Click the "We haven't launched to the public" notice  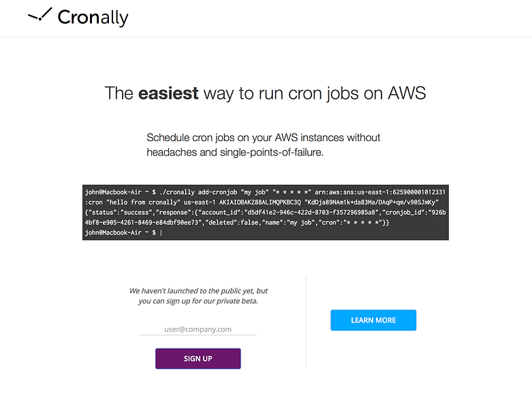(198, 291)
